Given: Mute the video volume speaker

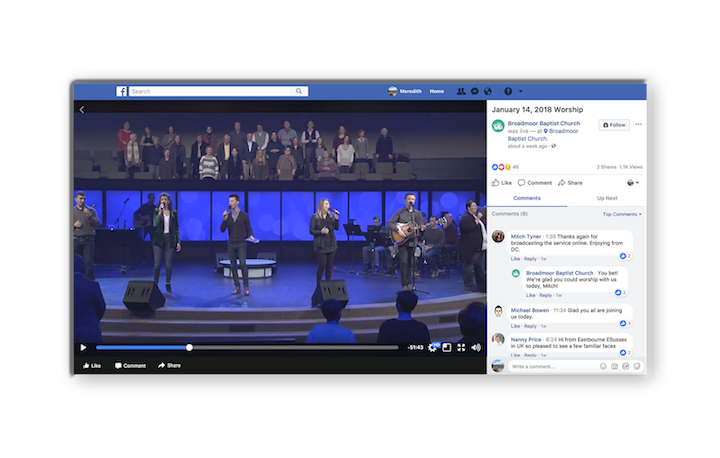Looking at the screenshot, I should [x=476, y=347].
